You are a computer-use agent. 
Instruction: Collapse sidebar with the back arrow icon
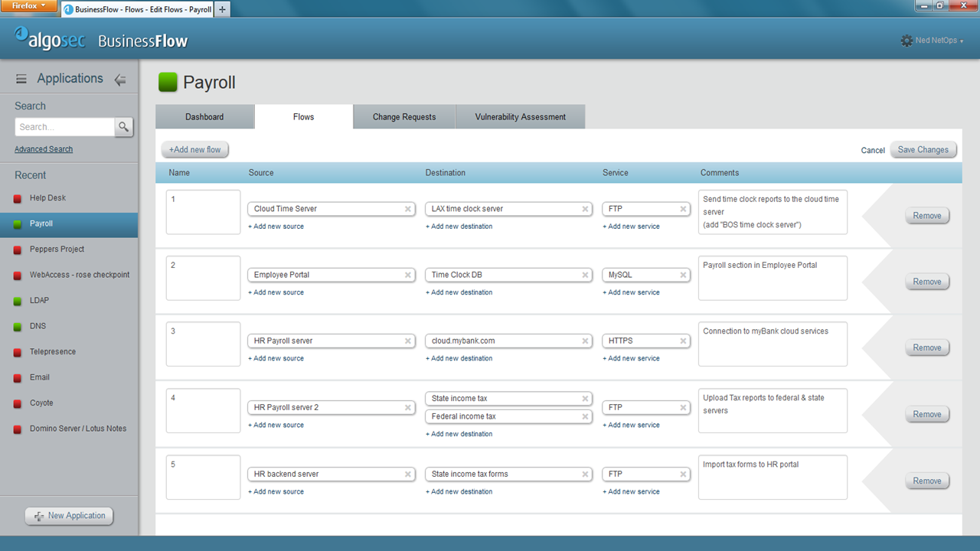(120, 79)
